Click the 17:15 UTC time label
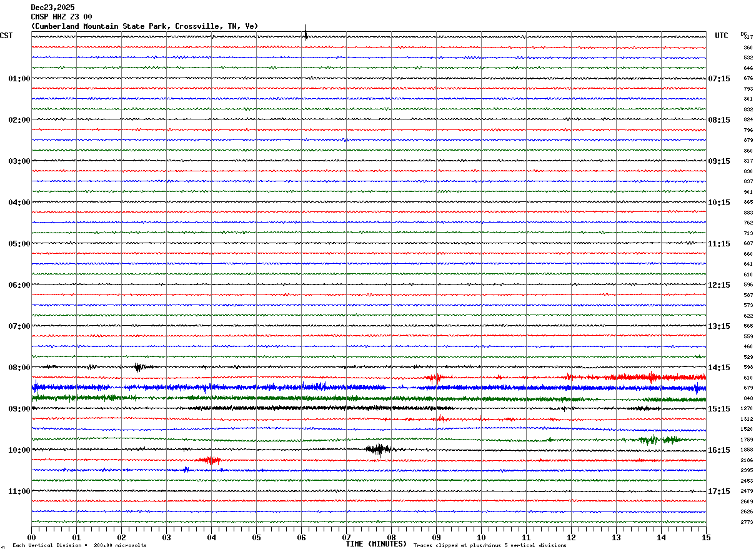Viewport: 756px width, 554px height. click(x=719, y=491)
